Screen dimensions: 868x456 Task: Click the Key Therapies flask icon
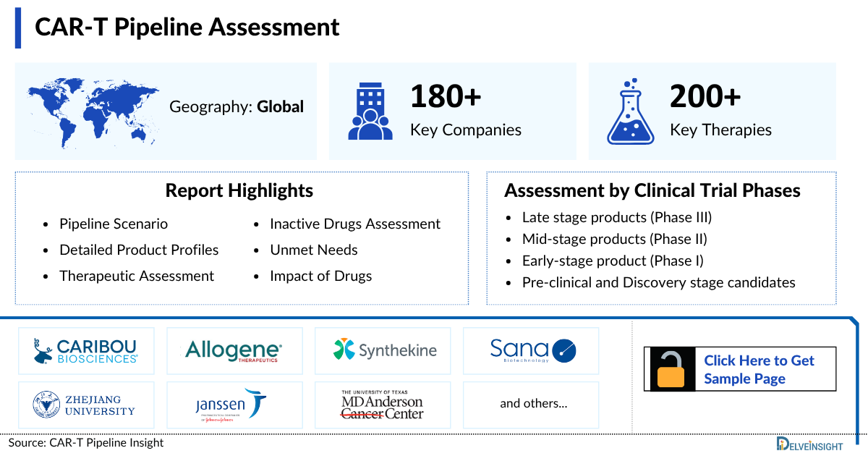[631, 111]
